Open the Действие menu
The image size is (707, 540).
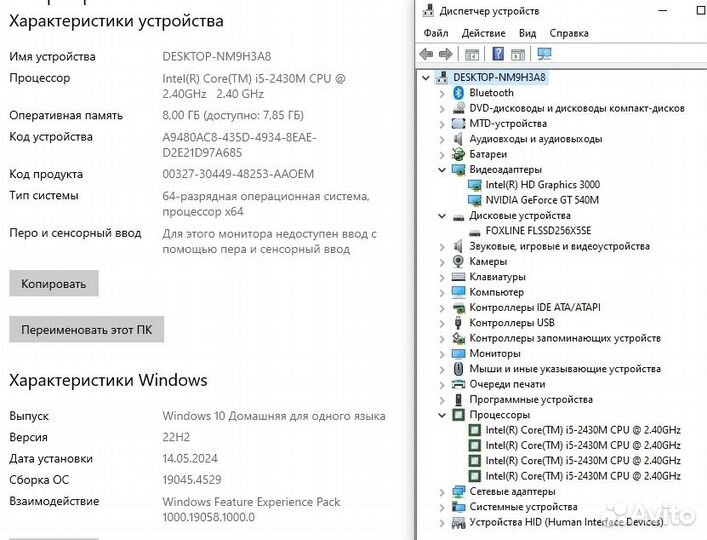point(484,33)
